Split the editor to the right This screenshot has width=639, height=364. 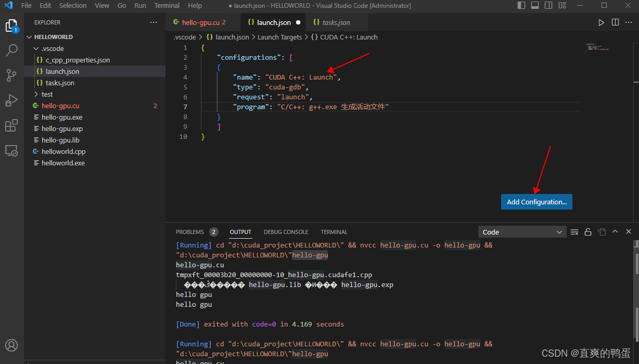[x=615, y=22]
